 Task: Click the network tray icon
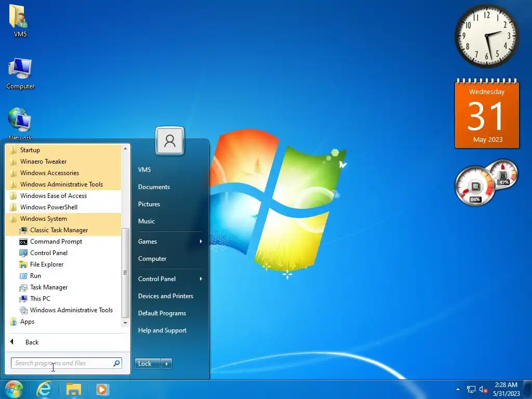[x=471, y=390]
